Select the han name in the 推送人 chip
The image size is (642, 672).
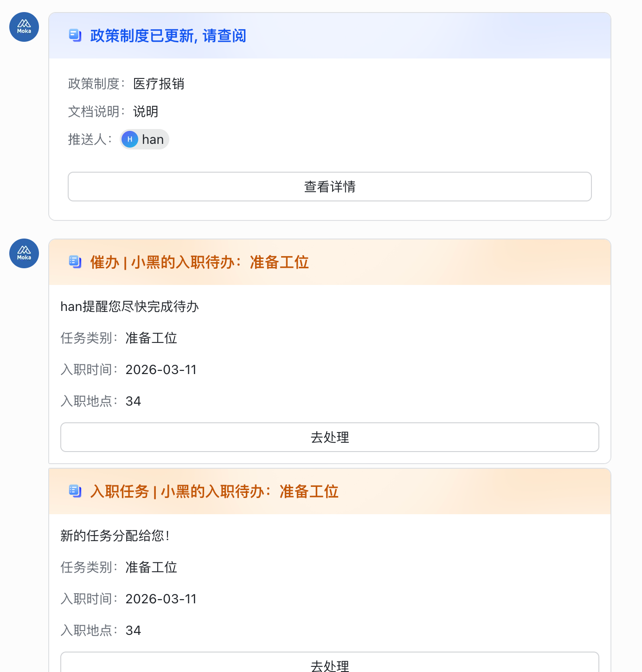(153, 140)
